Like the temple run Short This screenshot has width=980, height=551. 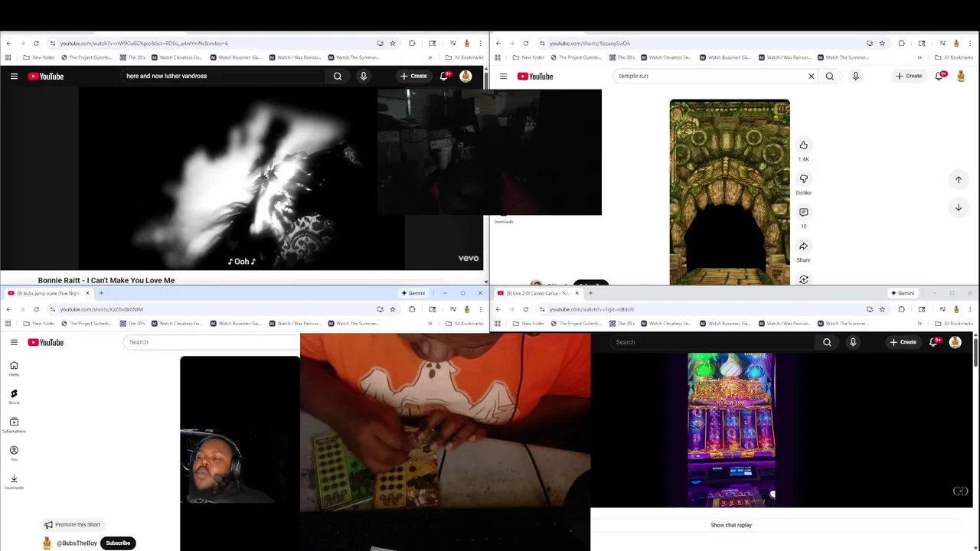pos(804,145)
